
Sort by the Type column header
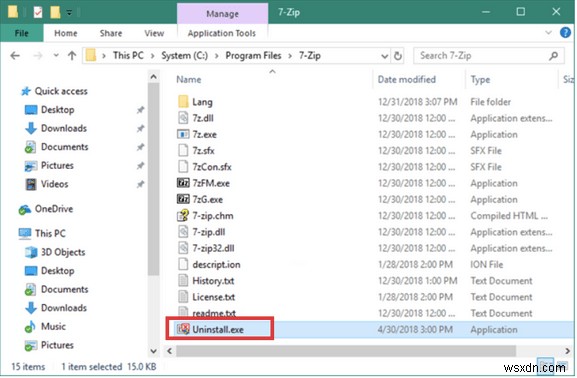point(480,80)
